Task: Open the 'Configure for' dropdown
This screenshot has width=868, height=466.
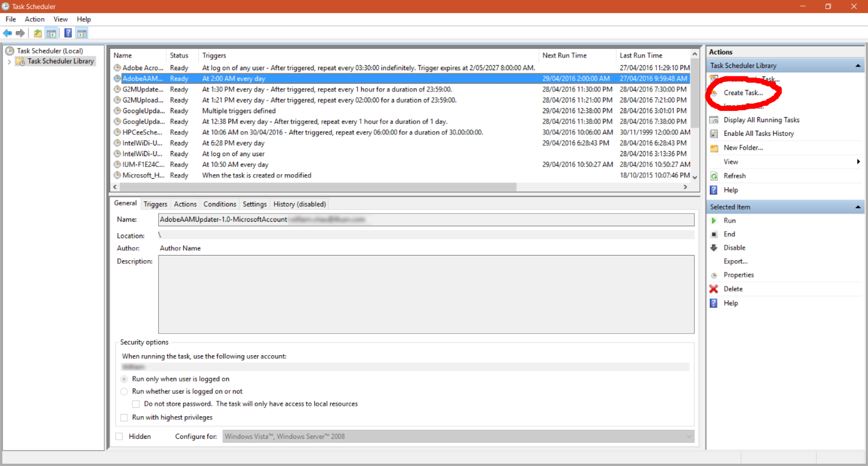Action: point(458,437)
